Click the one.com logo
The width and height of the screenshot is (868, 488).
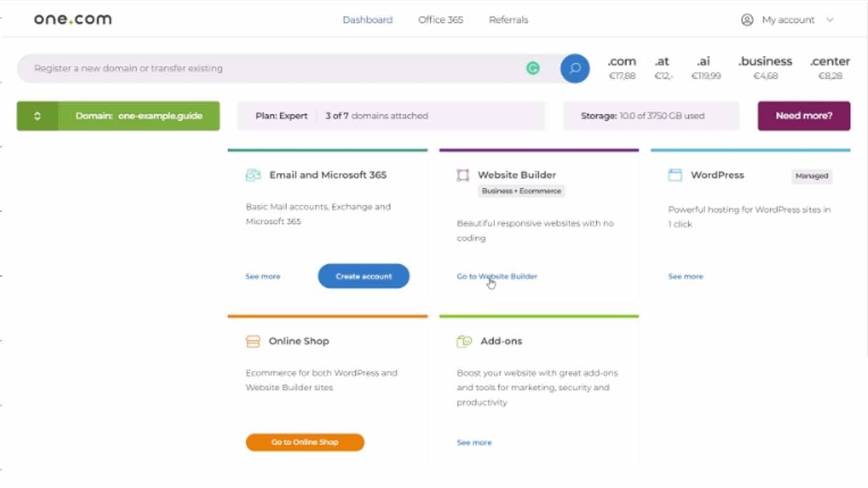click(73, 19)
